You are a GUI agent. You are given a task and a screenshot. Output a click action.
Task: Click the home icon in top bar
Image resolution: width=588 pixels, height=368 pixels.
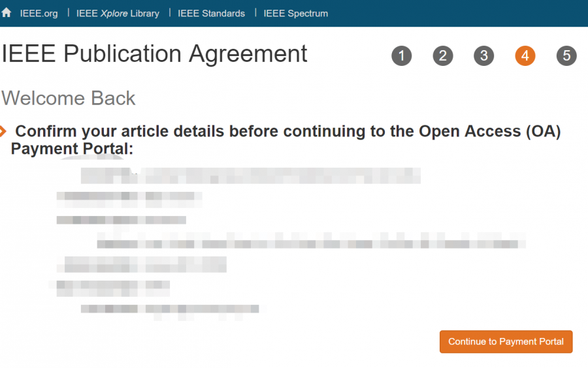7,13
